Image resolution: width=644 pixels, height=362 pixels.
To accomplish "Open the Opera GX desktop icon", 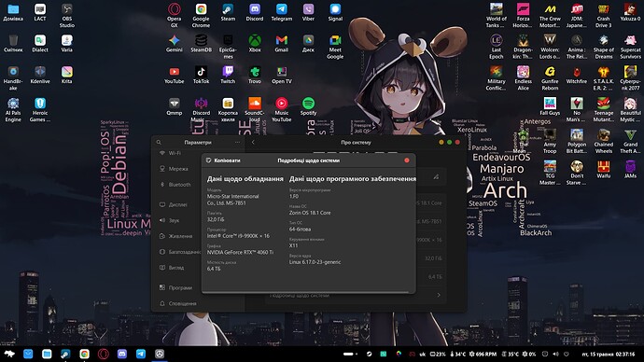I will click(175, 15).
